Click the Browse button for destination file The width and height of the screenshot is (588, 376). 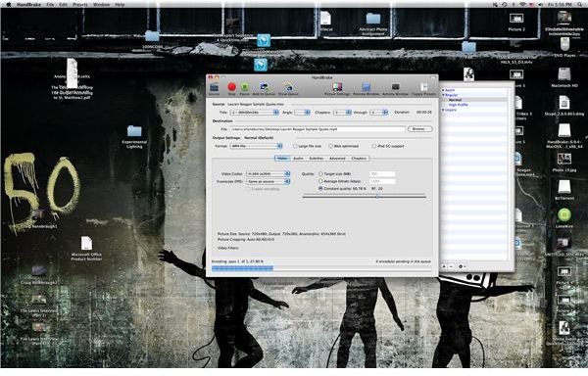pos(419,129)
